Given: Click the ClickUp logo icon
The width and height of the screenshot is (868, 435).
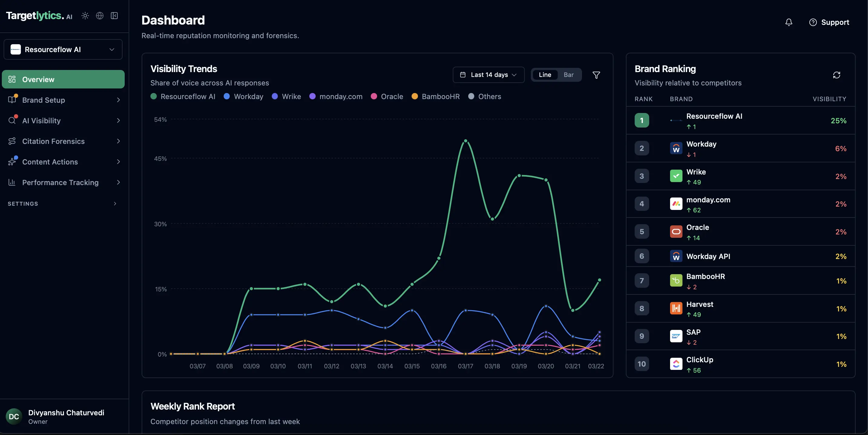Looking at the screenshot, I should (676, 364).
